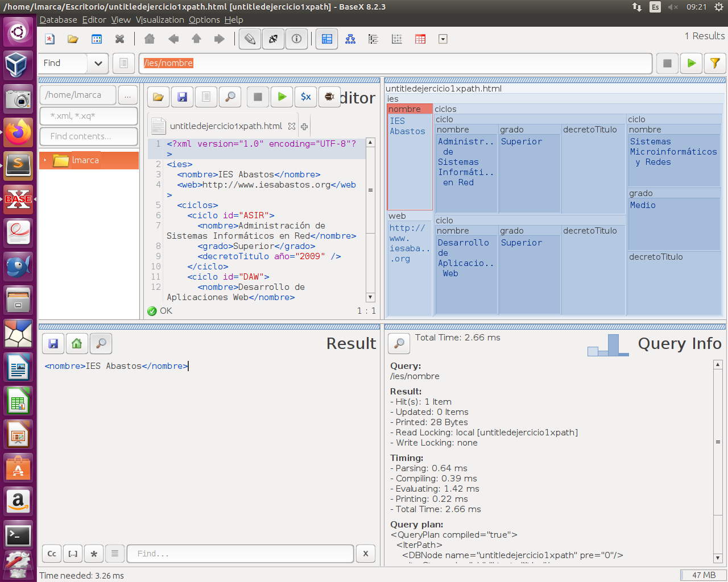Open the Find mode dropdown
Screen dimensions: 728x582
coord(98,63)
